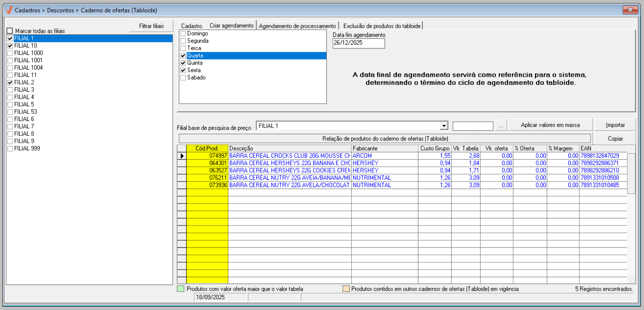Open the 'Agendamento de processamento' tab
Screen dimensions: 644x310
click(297, 26)
